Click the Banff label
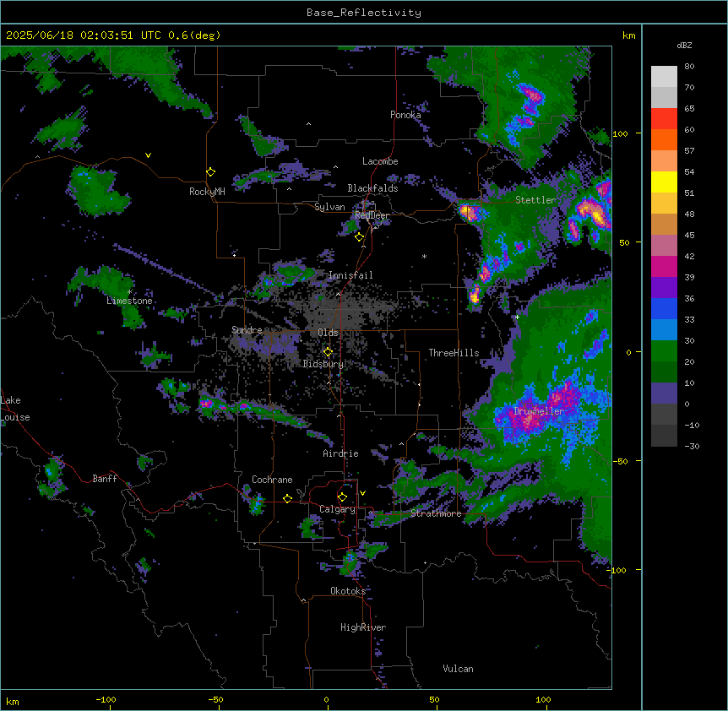728x711 pixels. pyautogui.click(x=105, y=479)
